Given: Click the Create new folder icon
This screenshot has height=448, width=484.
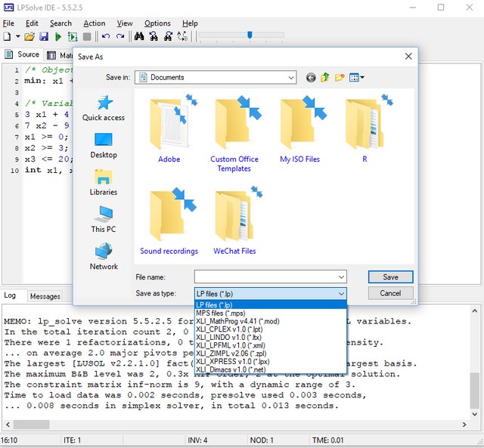Looking at the screenshot, I should (x=340, y=77).
